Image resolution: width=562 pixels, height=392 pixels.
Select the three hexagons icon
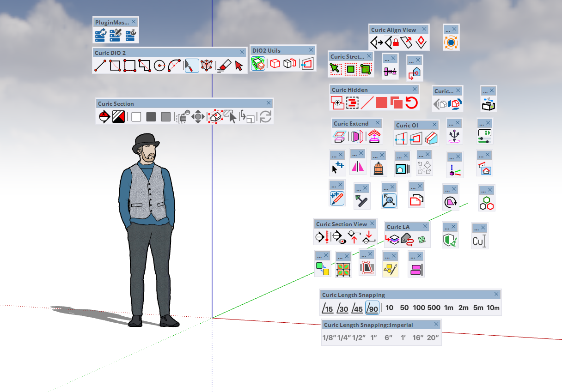487,203
